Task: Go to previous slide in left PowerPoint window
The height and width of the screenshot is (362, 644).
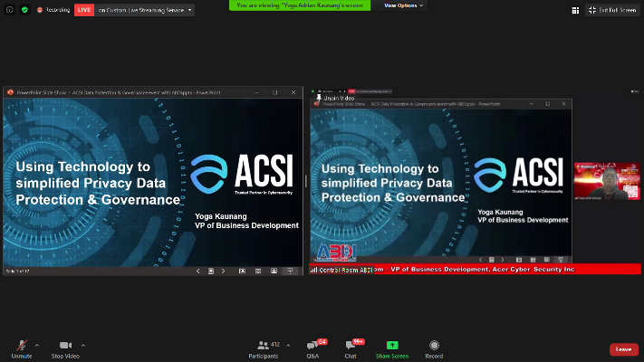Action: tap(198, 271)
